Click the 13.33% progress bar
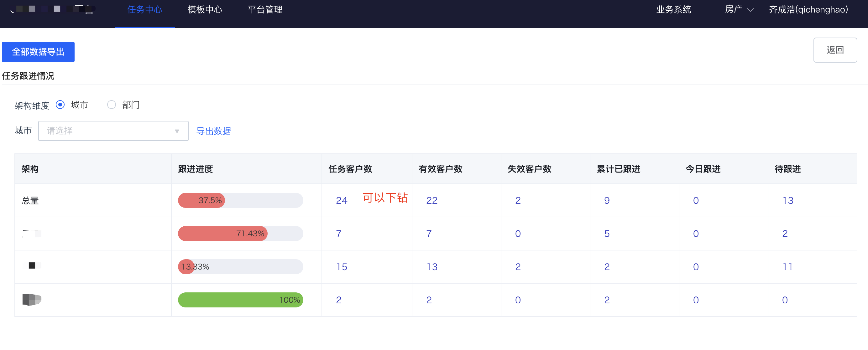The image size is (868, 350). [240, 266]
